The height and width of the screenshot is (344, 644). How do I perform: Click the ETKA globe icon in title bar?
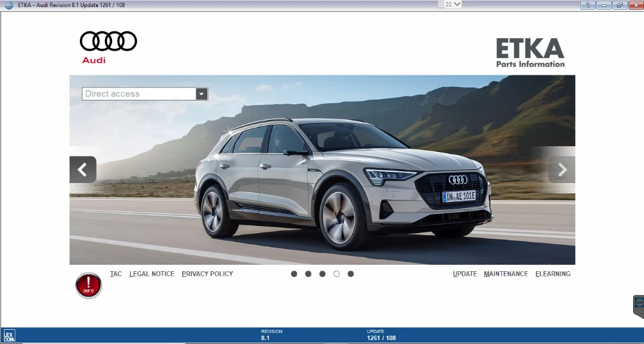[8, 5]
